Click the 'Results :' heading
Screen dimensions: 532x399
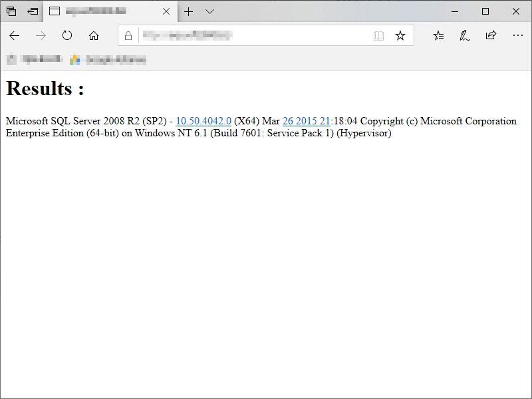click(45, 88)
